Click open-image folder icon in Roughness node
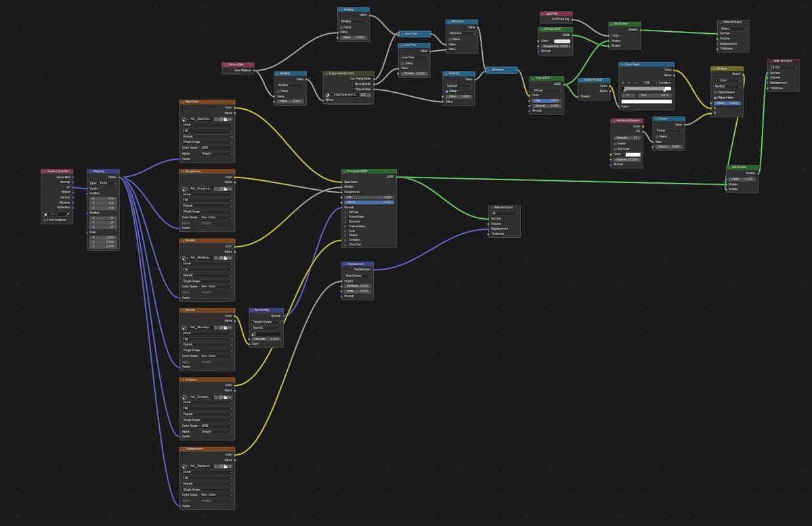Viewport: 812px width, 526px height. [x=226, y=188]
